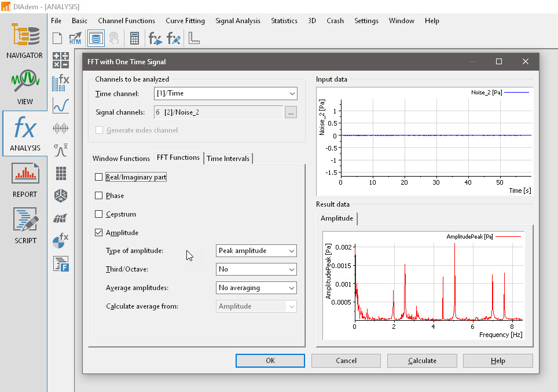Switch to the VIEW panel

24,87
